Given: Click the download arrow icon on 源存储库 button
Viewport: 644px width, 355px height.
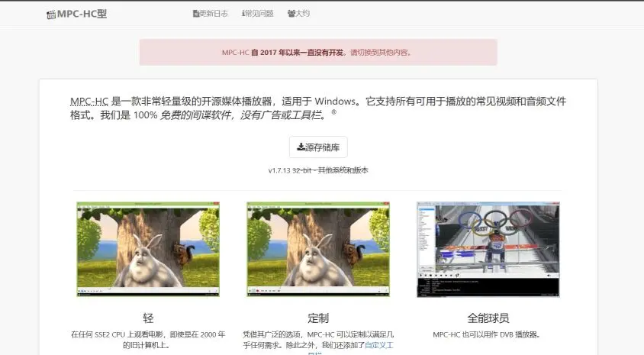Looking at the screenshot, I should click(301, 147).
